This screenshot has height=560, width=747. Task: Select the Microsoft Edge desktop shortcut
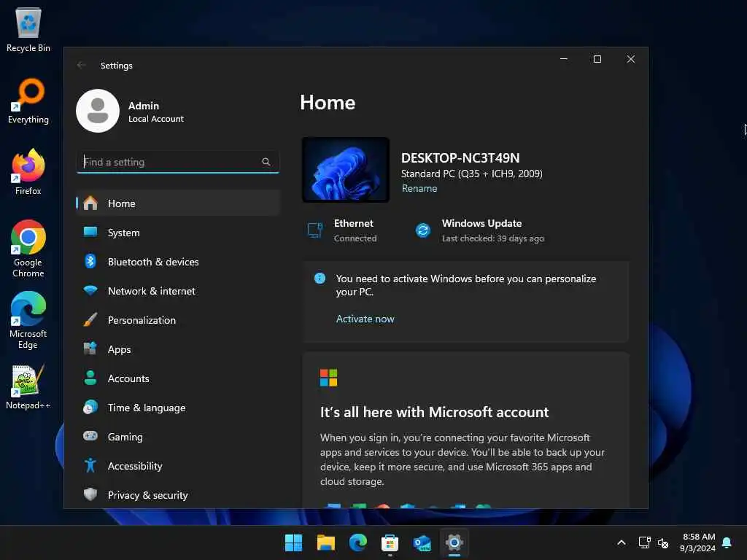click(28, 321)
